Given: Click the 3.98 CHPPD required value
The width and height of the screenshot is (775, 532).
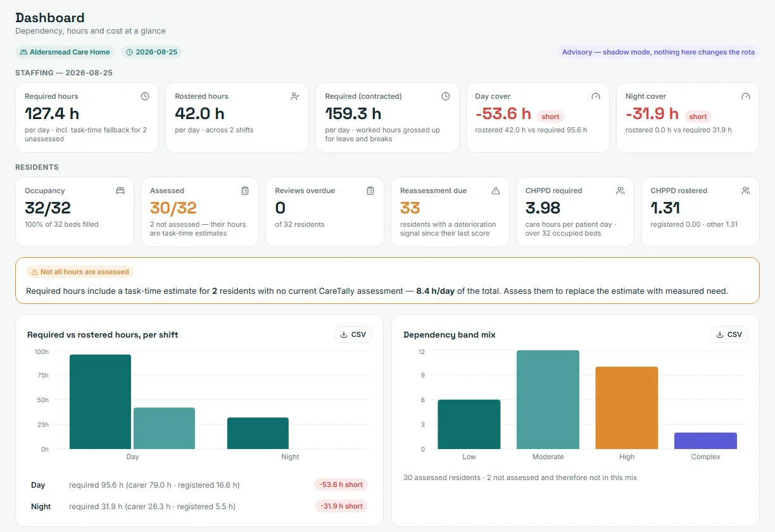Looking at the screenshot, I should [x=544, y=208].
